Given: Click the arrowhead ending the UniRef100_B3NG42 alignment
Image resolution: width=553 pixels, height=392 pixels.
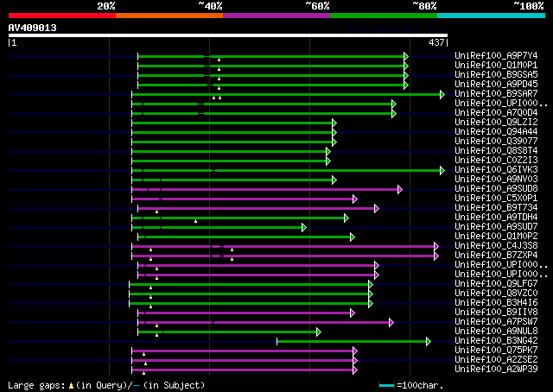Looking at the screenshot, I should pyautogui.click(x=429, y=342).
